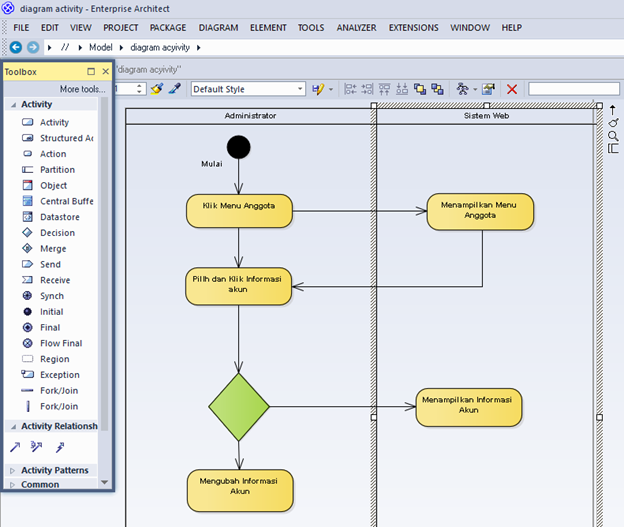The height and width of the screenshot is (527, 624).
Task: Choose the horizontal Fork/Join tool
Action: point(51,391)
